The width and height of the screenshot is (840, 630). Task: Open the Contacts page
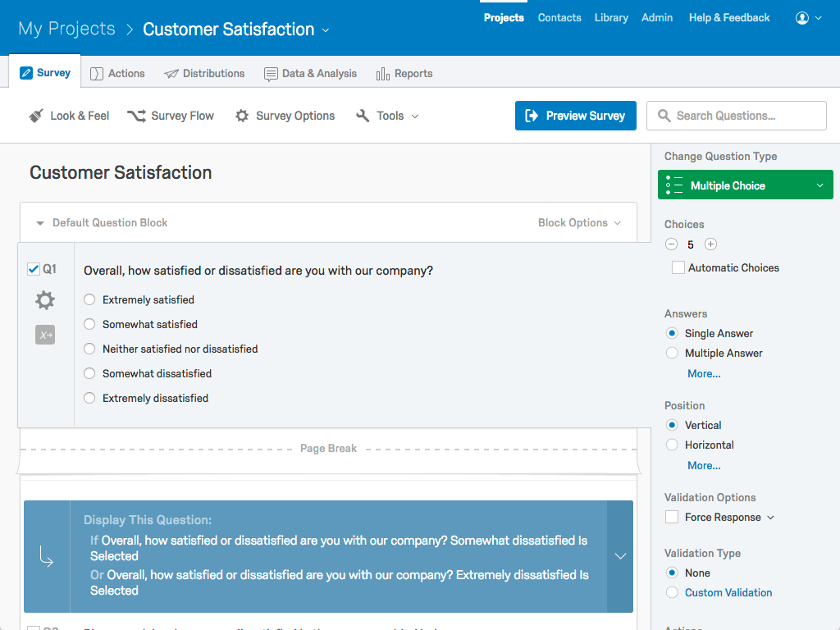coord(559,17)
